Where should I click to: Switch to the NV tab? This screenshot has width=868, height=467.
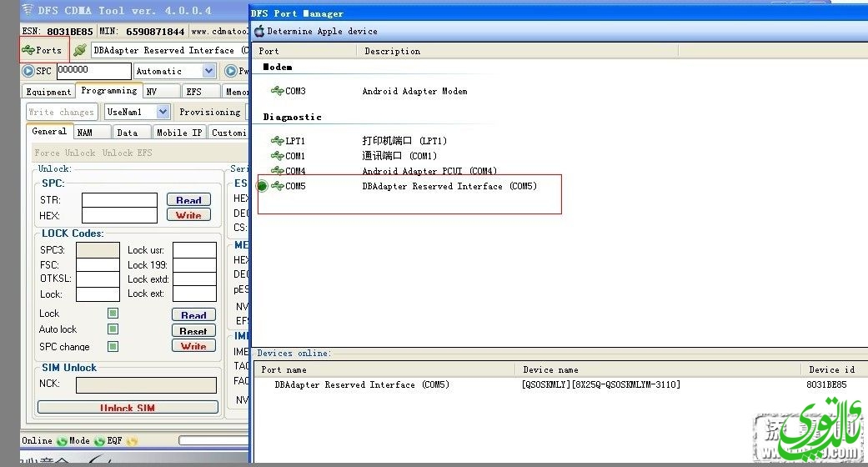(161, 92)
